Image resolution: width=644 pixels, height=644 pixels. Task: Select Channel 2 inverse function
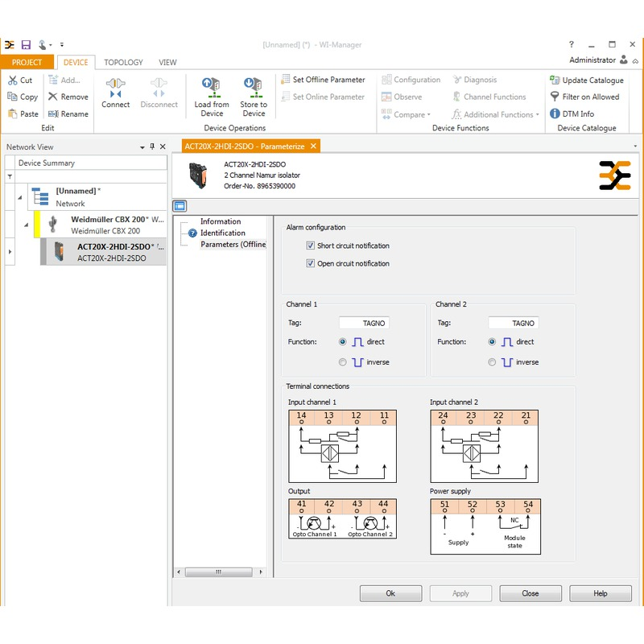click(x=492, y=361)
